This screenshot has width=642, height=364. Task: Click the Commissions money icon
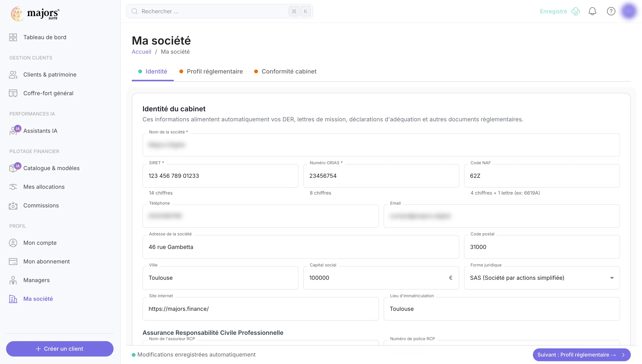tap(13, 206)
